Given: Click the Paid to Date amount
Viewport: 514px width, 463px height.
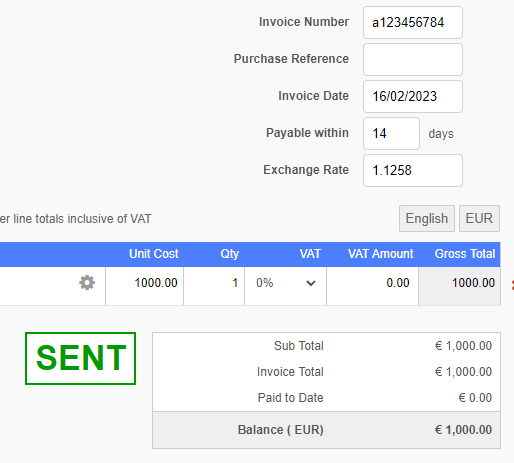Looking at the screenshot, I should pyautogui.click(x=475, y=398).
